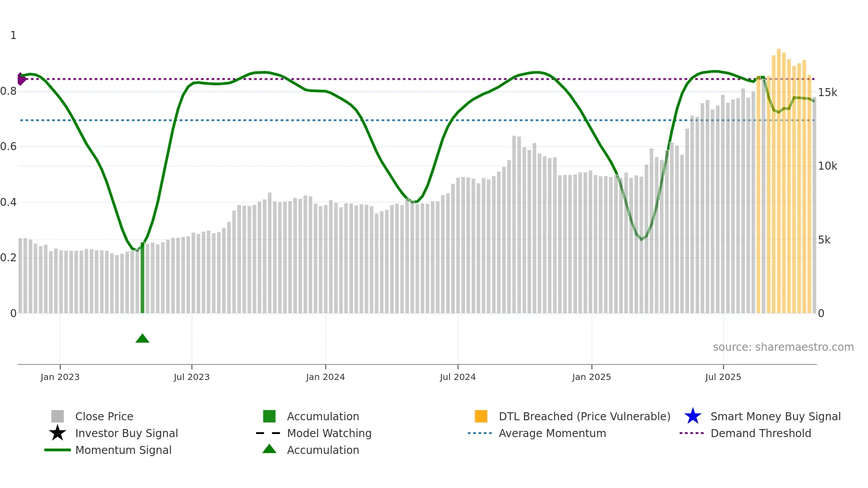Screen dimensions: 868x488
Task: Click the purple marker at chart's left edge
Action: [21, 79]
